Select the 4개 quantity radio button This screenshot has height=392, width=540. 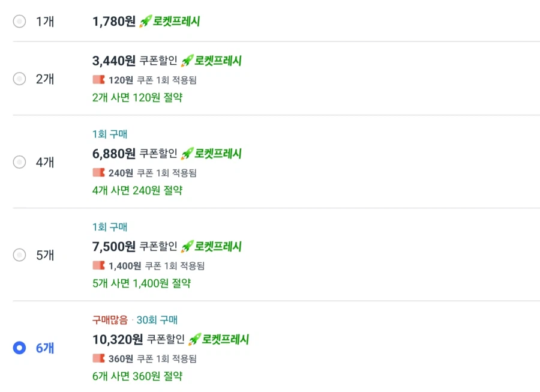coord(18,162)
